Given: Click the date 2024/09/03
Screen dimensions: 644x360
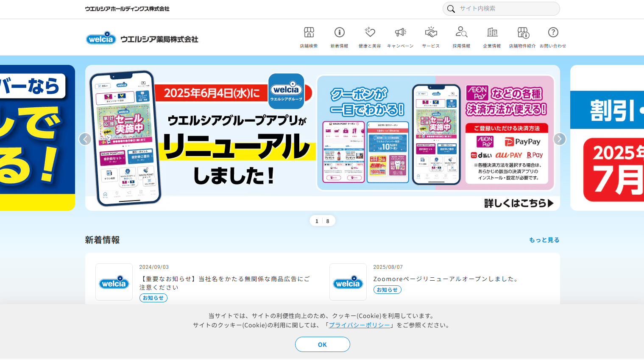Looking at the screenshot, I should (154, 267).
